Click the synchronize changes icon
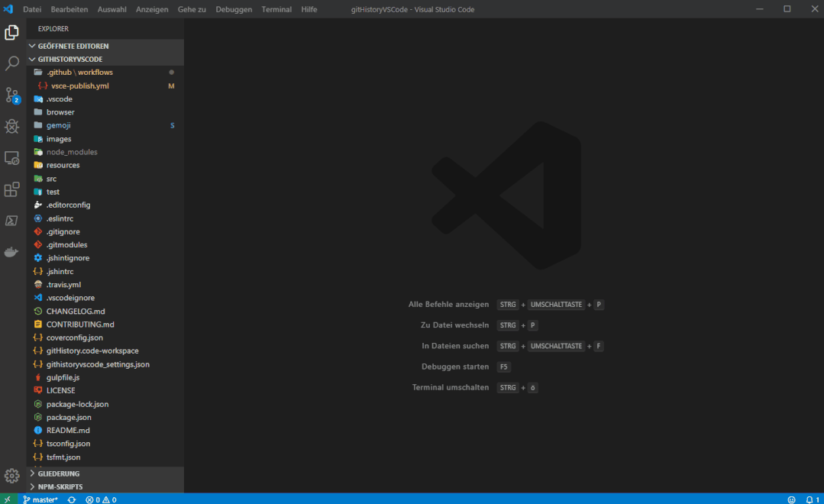Screen dimensions: 824x504 [x=72, y=499]
